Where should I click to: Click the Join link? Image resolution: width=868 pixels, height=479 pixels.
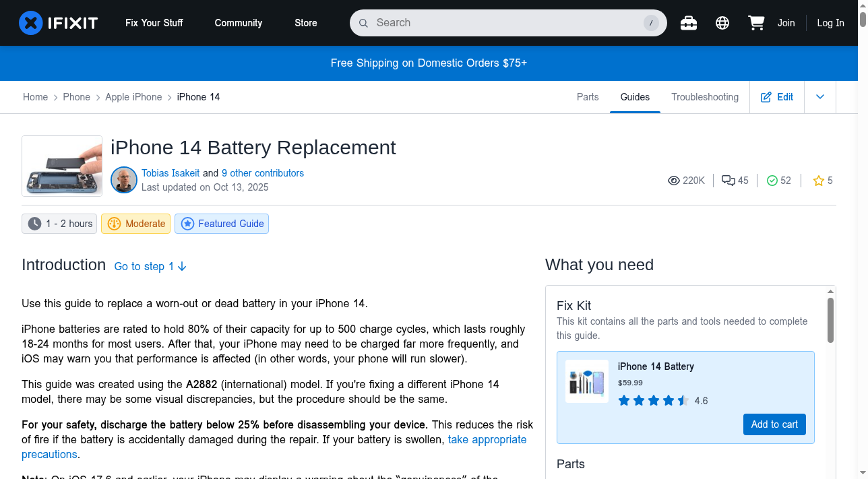click(x=786, y=23)
